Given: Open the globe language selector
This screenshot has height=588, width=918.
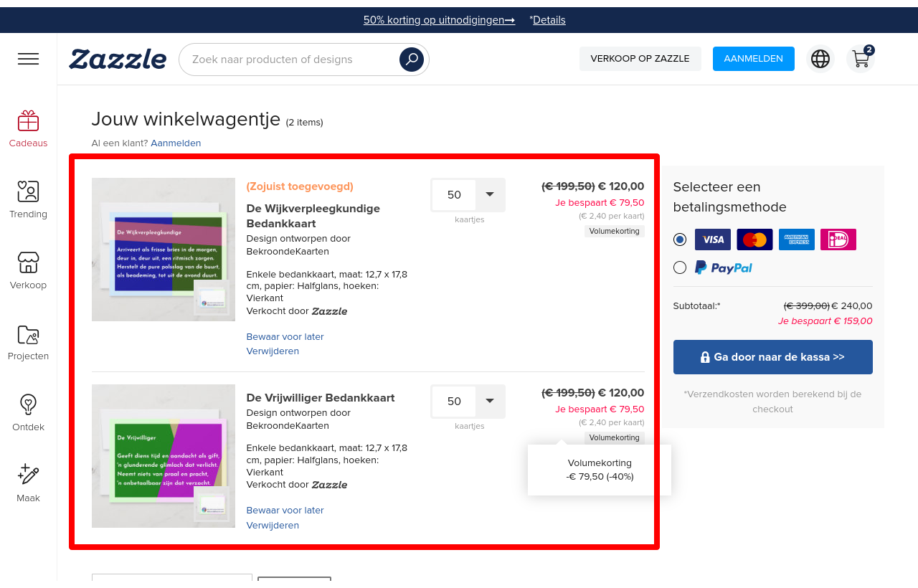Looking at the screenshot, I should tap(820, 59).
